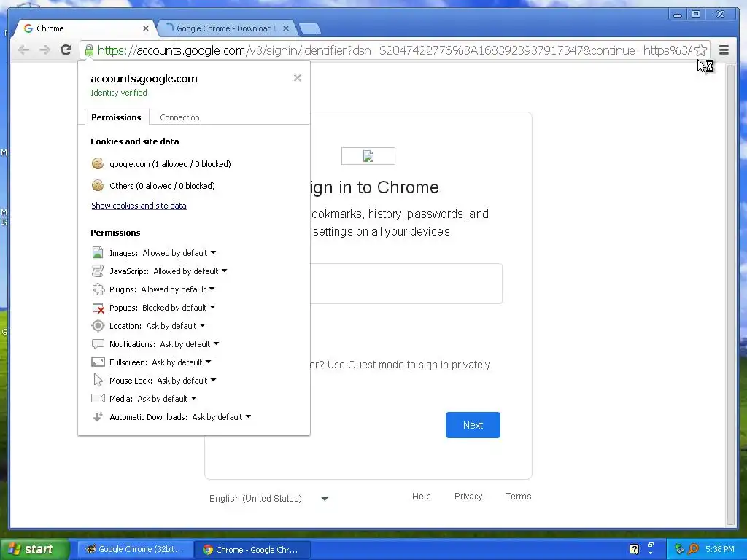
Task: Switch to the Connection tab
Action: click(x=179, y=117)
